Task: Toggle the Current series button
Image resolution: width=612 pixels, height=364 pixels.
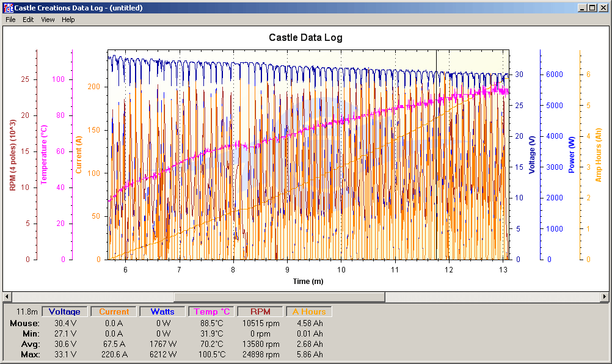Action: [x=114, y=311]
